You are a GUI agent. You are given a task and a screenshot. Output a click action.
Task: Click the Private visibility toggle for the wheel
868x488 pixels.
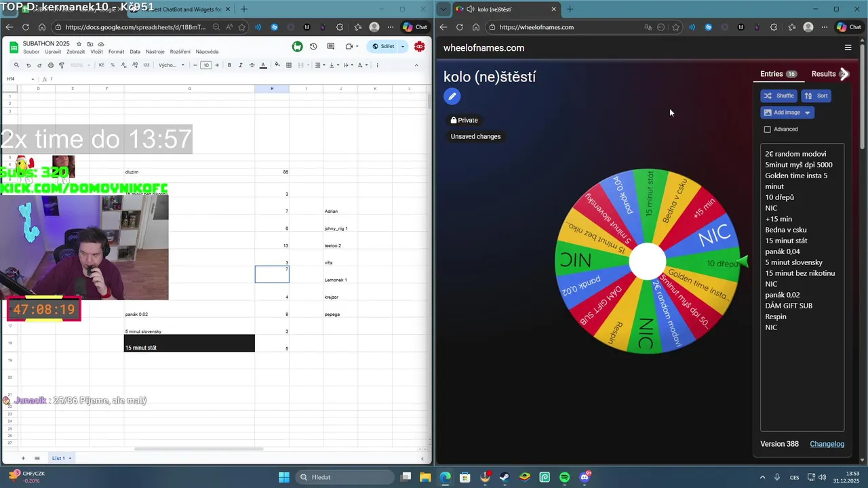(465, 120)
